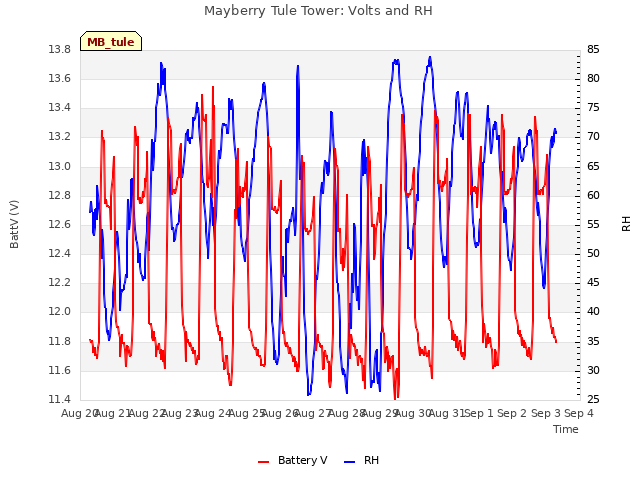
Task: Click the 13.2 tick on the BattV axis
Action: click(x=60, y=137)
